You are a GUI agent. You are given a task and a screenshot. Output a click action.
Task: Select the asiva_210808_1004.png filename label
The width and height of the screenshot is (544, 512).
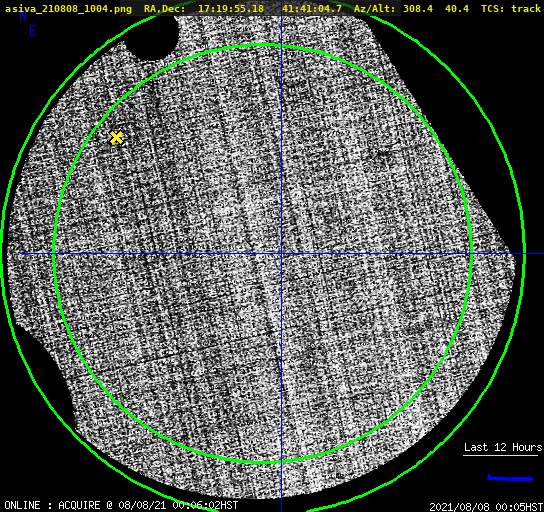(68, 9)
